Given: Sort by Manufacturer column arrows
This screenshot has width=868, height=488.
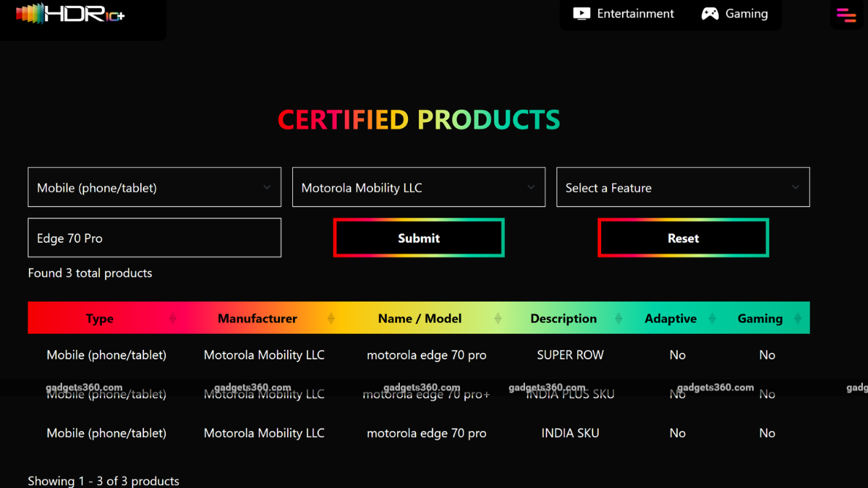Looking at the screenshot, I should [331, 319].
